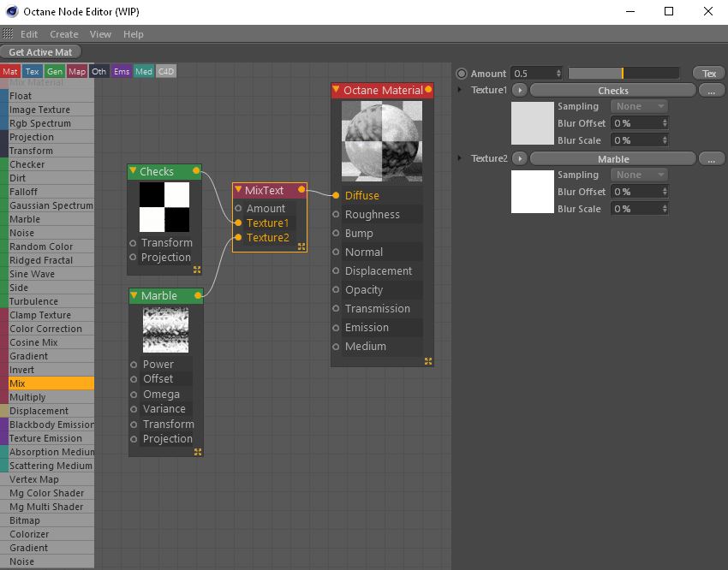Click the Amount slider bar
This screenshot has height=570, width=728.
tap(623, 74)
